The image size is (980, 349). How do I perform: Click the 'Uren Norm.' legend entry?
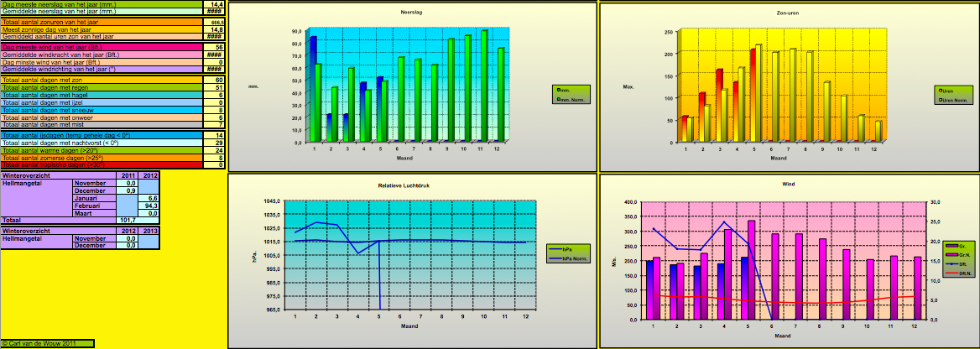(x=954, y=100)
